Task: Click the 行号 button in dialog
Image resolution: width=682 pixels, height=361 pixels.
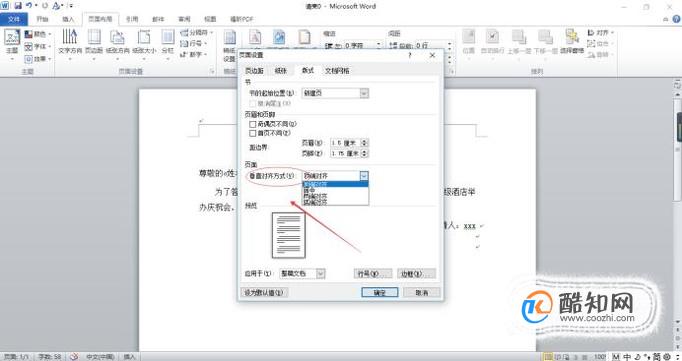Action: click(x=373, y=274)
